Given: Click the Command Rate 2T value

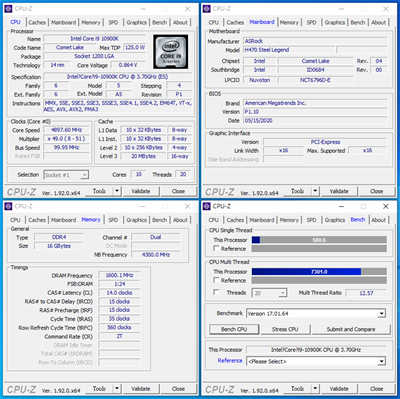Looking at the screenshot, I should click(119, 336).
